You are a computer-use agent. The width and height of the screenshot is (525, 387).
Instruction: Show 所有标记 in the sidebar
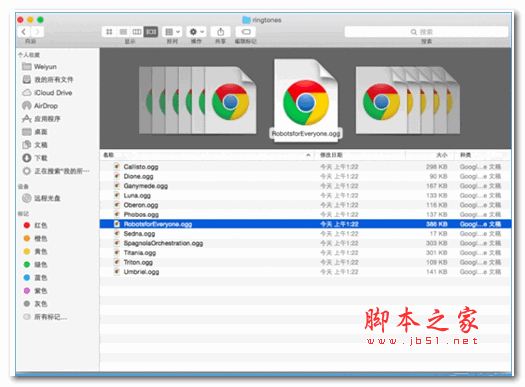(45, 317)
